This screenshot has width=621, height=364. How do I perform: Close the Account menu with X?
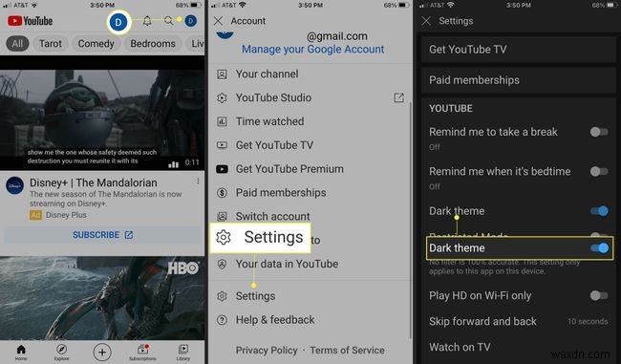click(218, 21)
